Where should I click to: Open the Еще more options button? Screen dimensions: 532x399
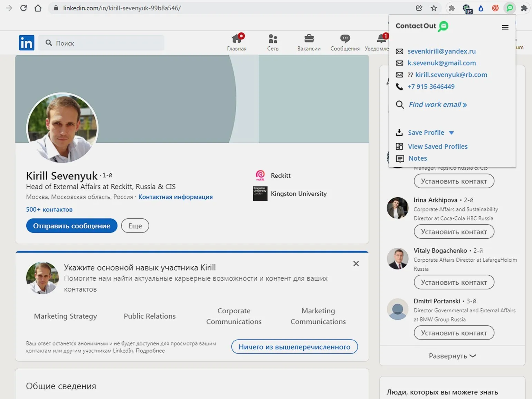coord(135,226)
